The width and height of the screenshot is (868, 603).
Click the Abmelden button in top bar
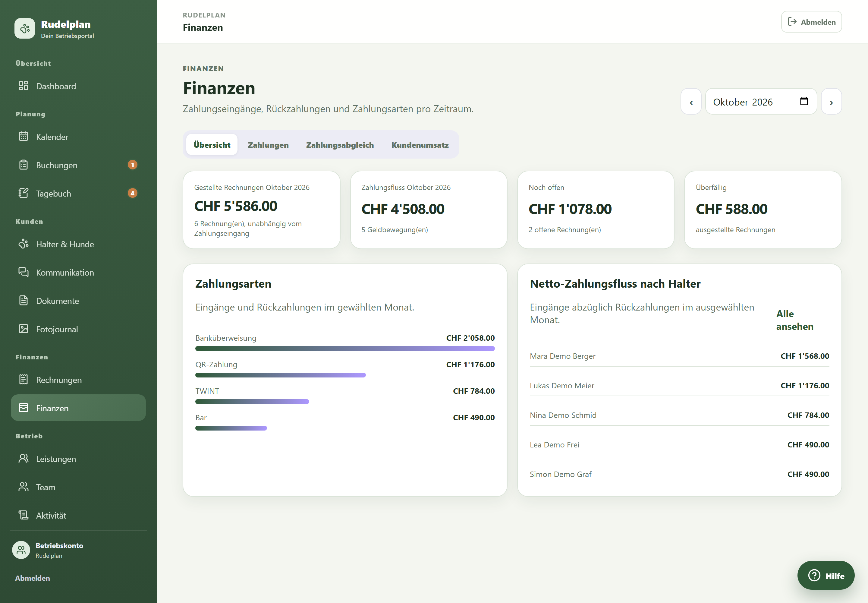811,22
